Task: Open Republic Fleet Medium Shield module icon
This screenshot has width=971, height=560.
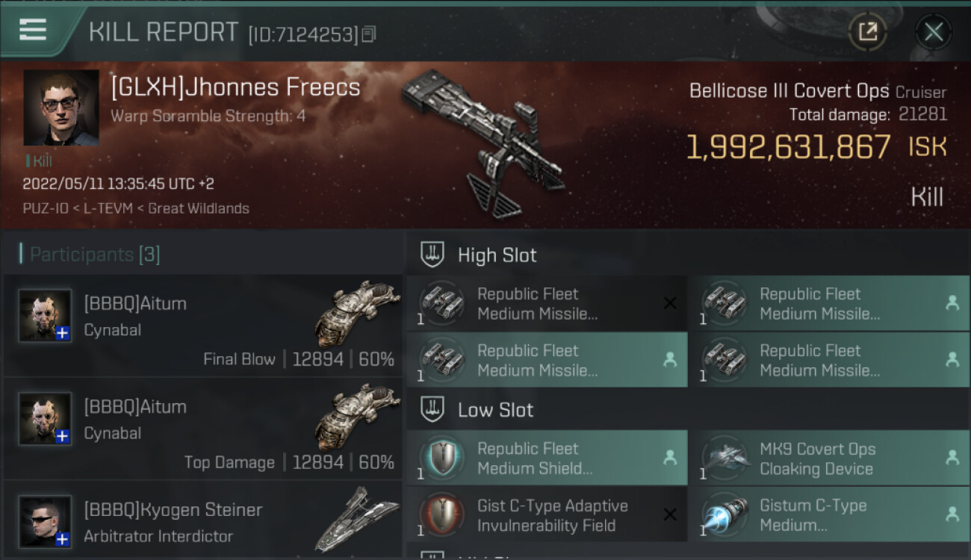Action: [x=441, y=458]
